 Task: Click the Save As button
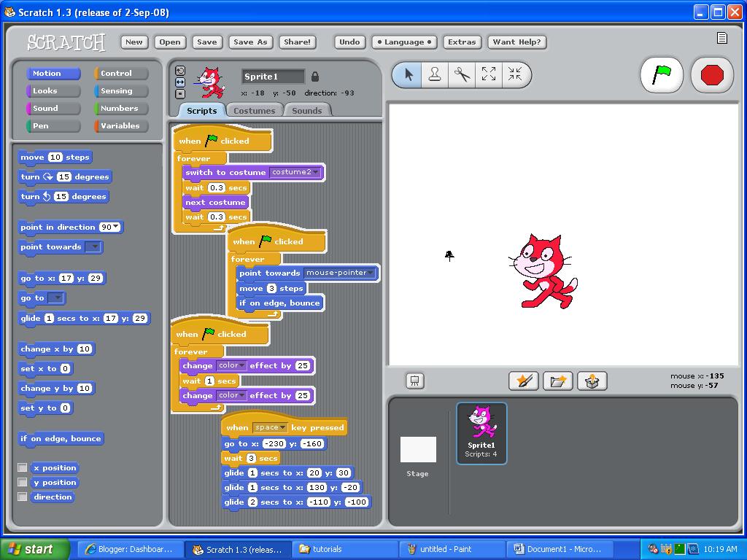(250, 42)
